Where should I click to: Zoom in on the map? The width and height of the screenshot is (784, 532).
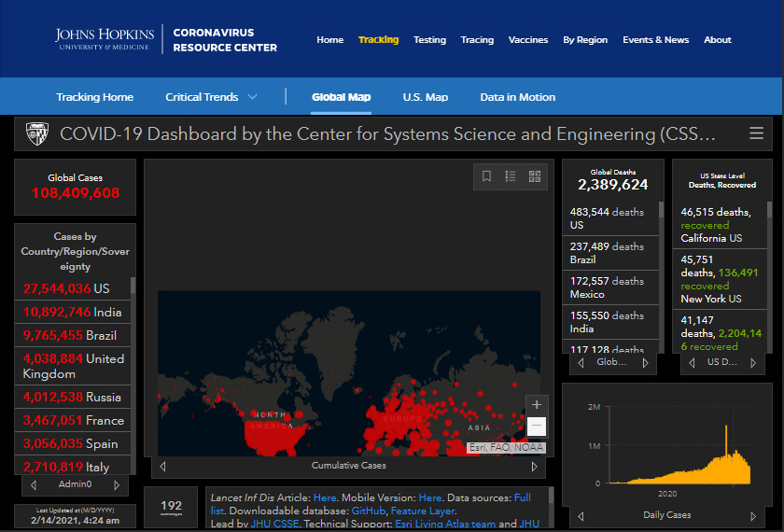click(x=537, y=405)
